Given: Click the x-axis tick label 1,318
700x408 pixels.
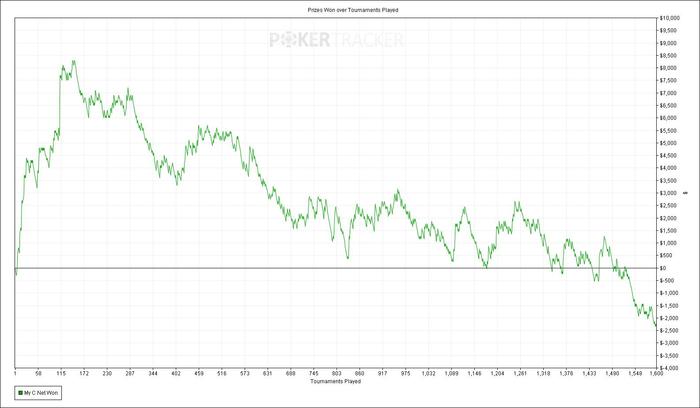Looking at the screenshot, I should (543, 373).
